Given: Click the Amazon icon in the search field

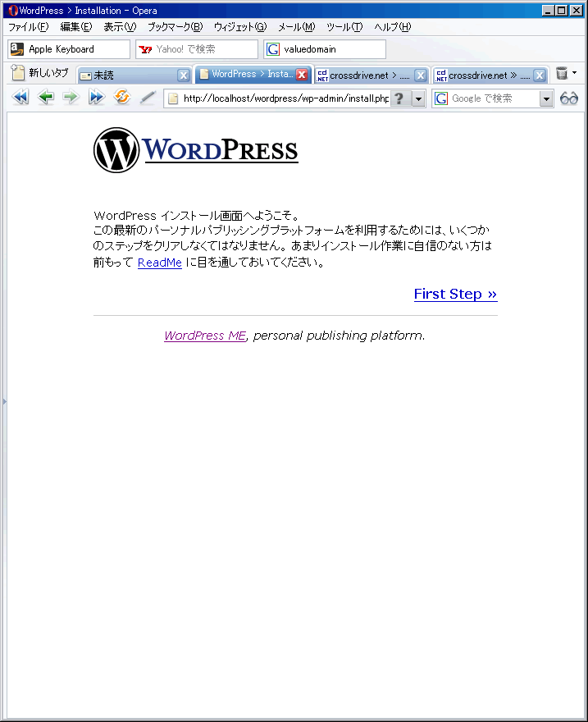Looking at the screenshot, I should click(17, 49).
